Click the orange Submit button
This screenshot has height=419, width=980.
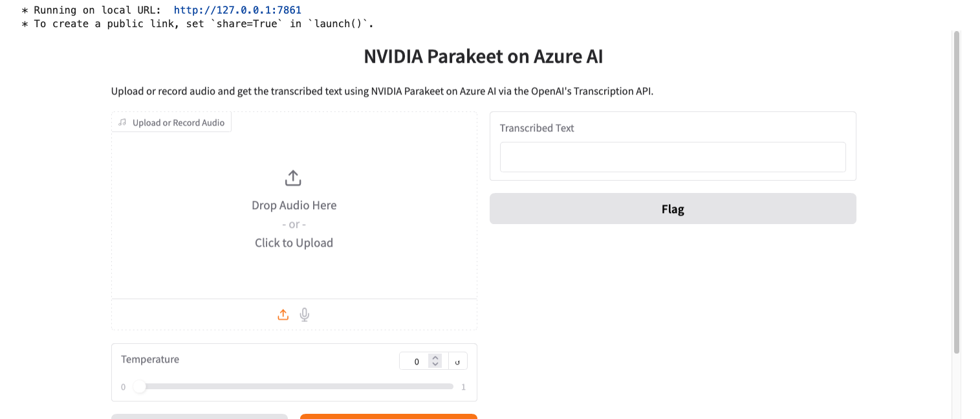tap(388, 417)
